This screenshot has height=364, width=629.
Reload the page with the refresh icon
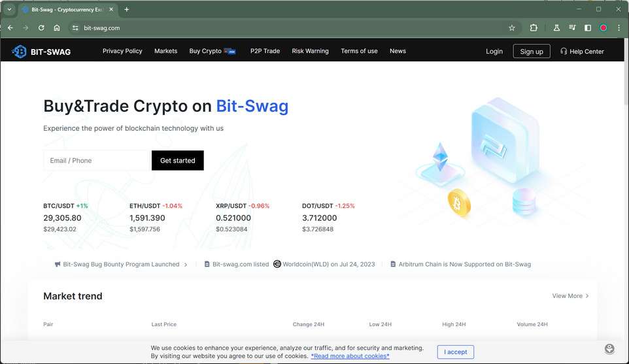tap(41, 28)
